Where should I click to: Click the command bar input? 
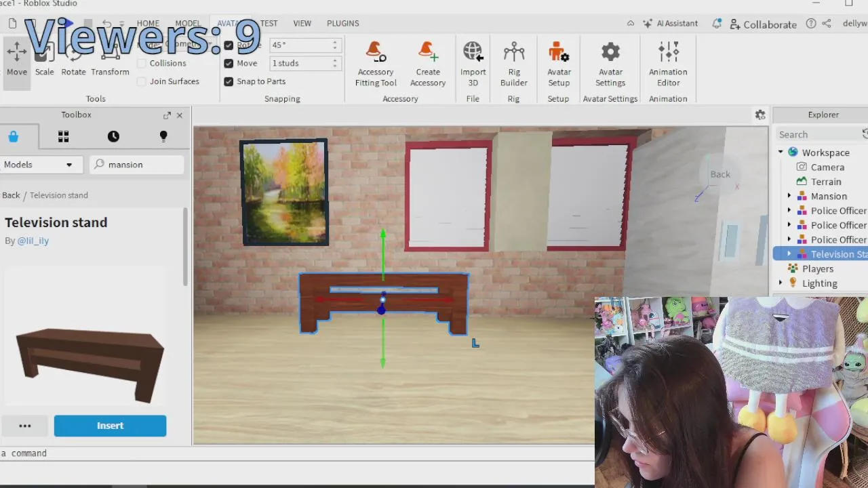[x=297, y=453]
